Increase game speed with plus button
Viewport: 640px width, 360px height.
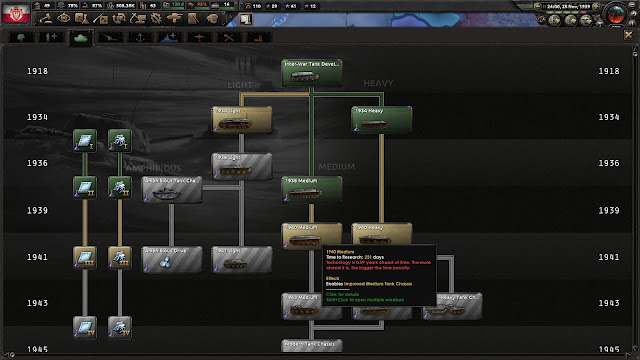(596, 7)
